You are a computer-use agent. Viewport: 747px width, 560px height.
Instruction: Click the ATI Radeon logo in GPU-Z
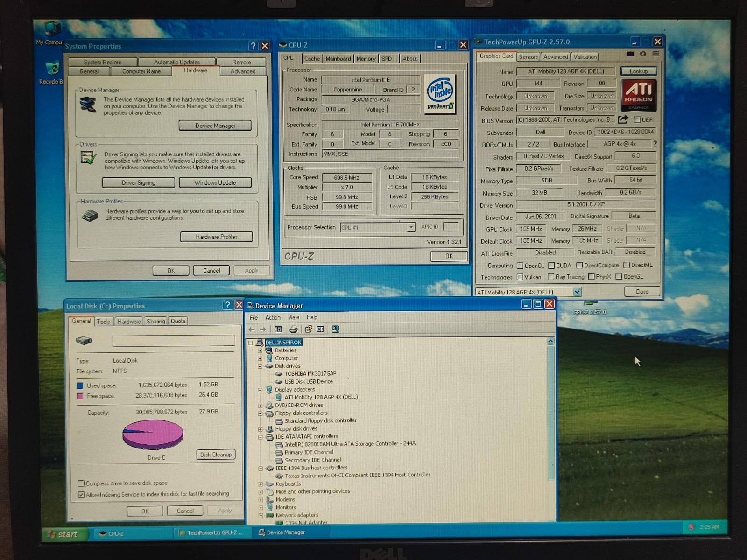(639, 95)
